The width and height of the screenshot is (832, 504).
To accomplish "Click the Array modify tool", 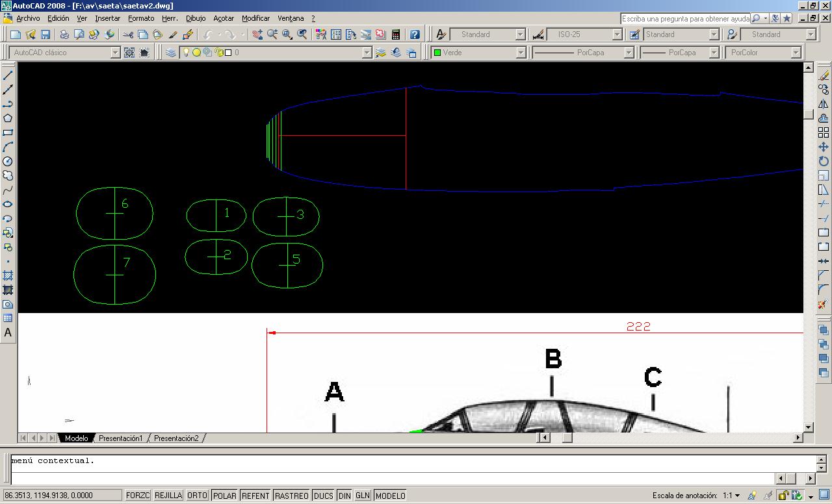I will point(824,132).
